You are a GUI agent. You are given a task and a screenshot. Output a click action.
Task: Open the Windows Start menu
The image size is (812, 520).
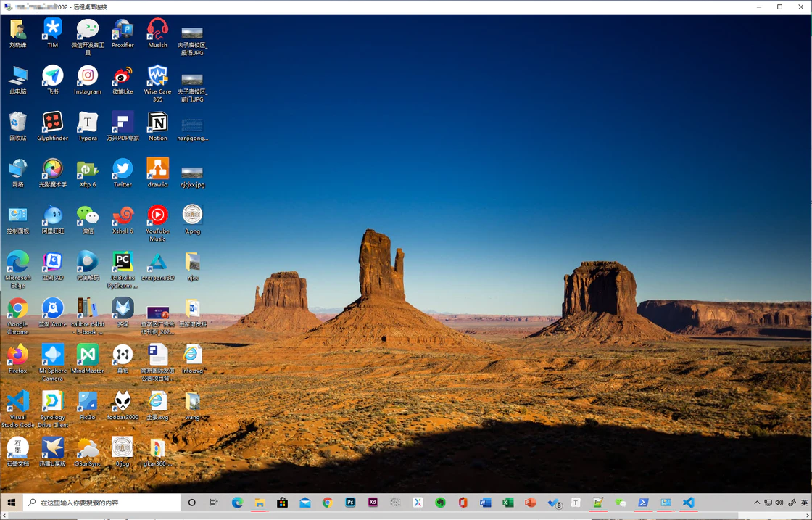pyautogui.click(x=11, y=503)
